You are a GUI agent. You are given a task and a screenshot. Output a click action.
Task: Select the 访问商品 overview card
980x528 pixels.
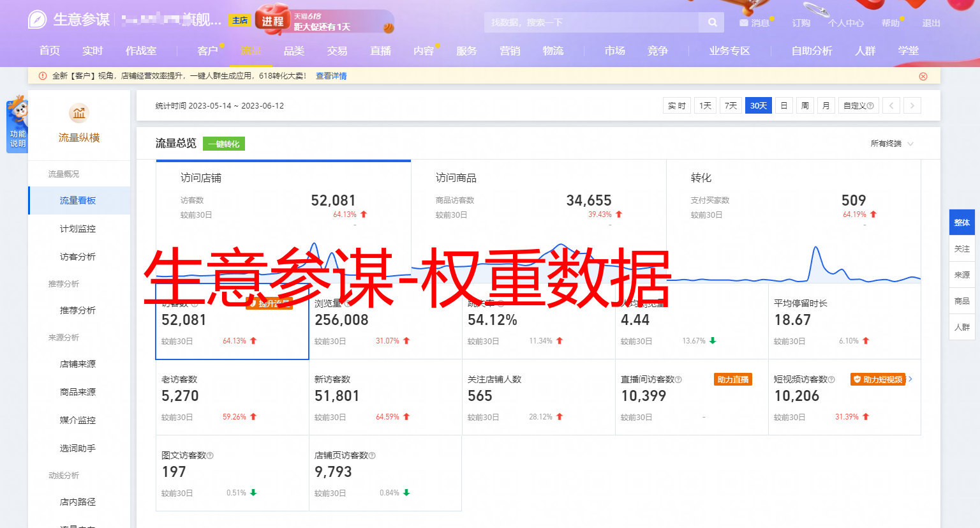[538, 220]
